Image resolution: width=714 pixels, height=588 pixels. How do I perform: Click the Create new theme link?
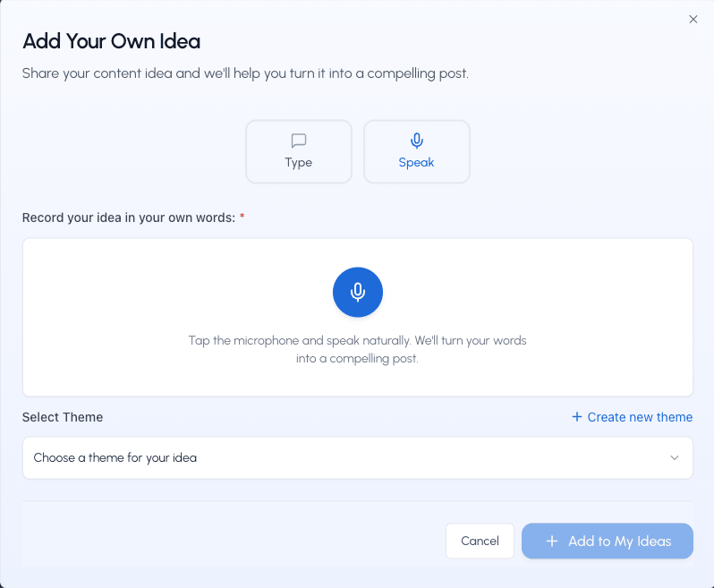(x=633, y=417)
